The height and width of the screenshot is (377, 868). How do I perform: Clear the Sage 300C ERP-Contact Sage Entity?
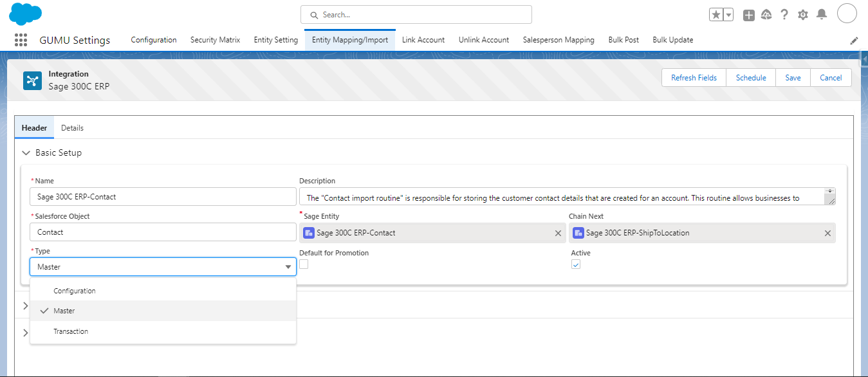point(558,234)
